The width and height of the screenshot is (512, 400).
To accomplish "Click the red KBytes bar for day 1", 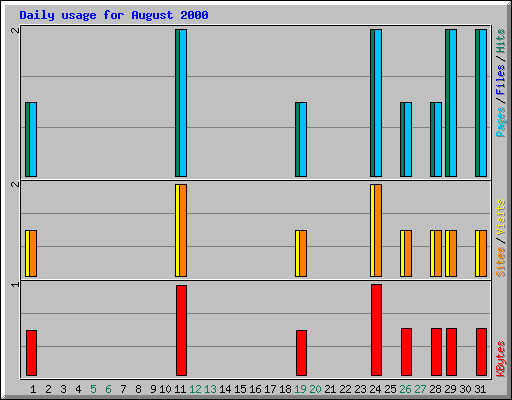I will [x=31, y=353].
